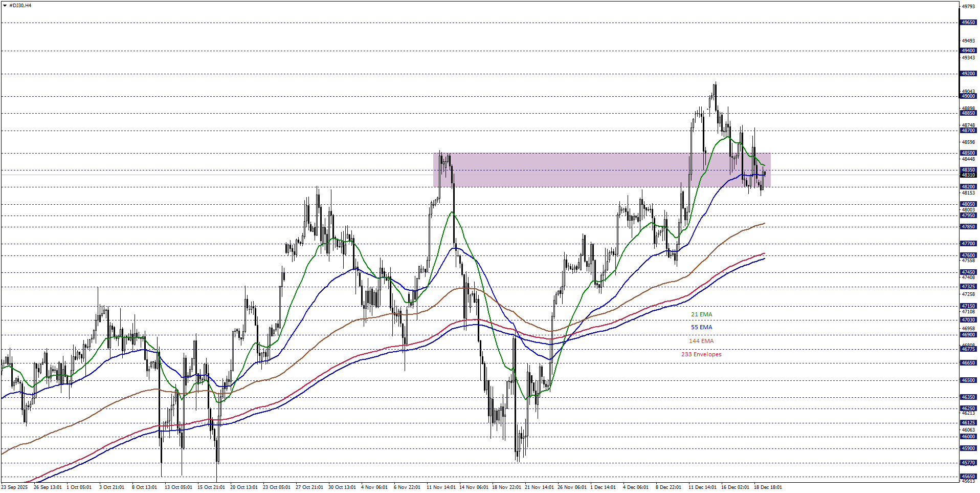Click the 21 Nov 14:01 time label
The image size is (980, 493).
click(x=539, y=487)
